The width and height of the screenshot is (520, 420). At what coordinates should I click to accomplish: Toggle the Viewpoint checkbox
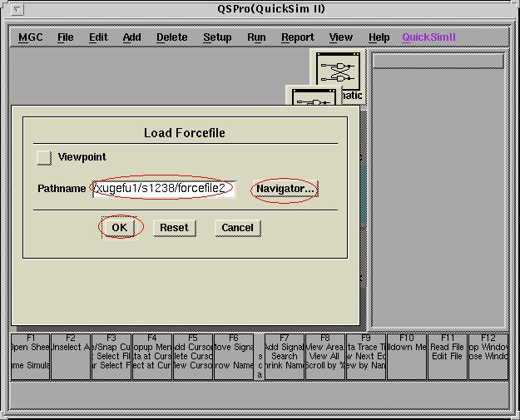click(44, 157)
